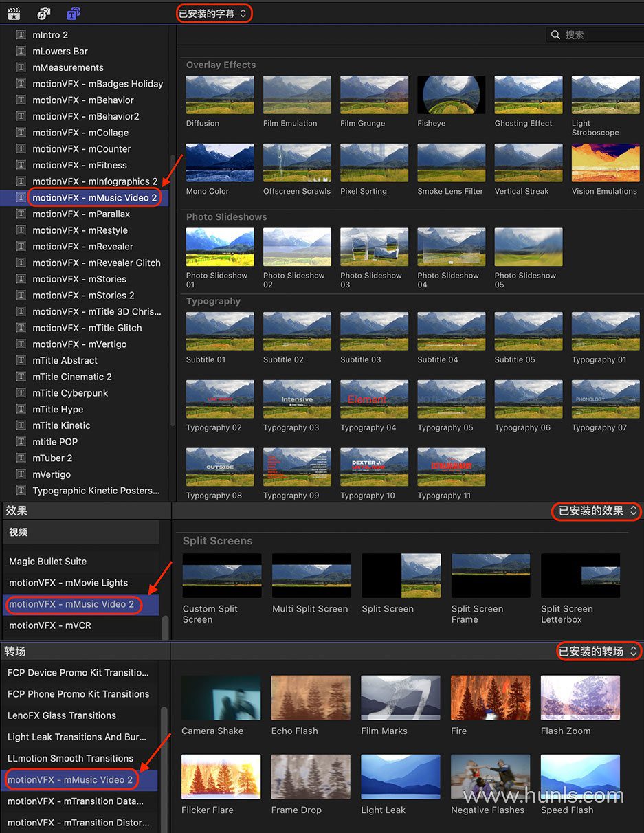Select the Custom Split Screen effect thumbnail
Image resolution: width=644 pixels, height=833 pixels.
pos(222,575)
